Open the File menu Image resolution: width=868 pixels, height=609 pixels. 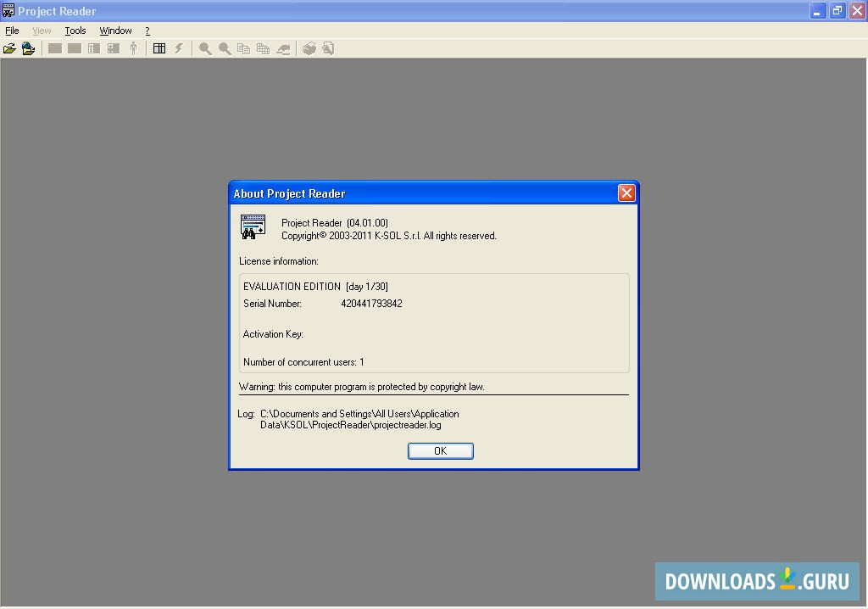[12, 31]
